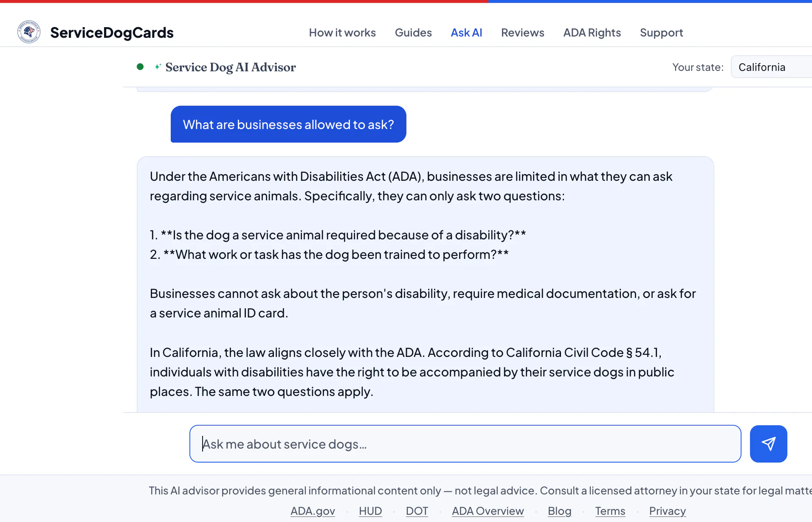Viewport: 812px width, 522px height.
Task: Open the ADA Overview footer link
Action: (x=488, y=511)
